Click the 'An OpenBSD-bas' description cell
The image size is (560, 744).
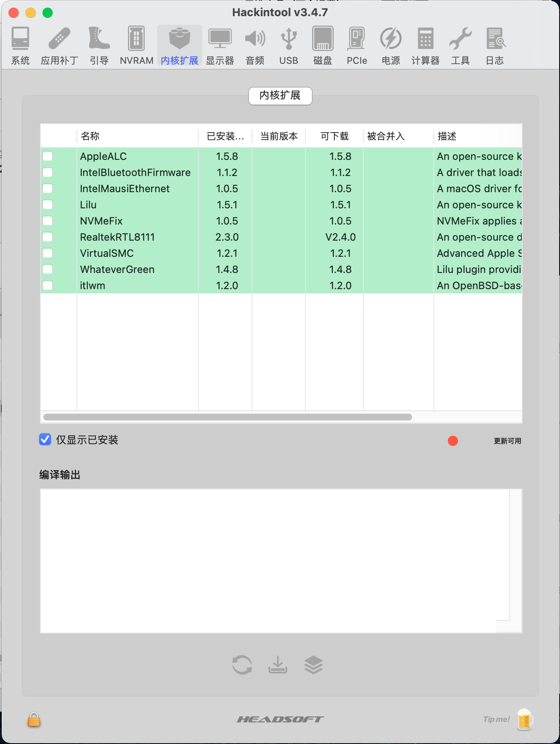(x=478, y=285)
